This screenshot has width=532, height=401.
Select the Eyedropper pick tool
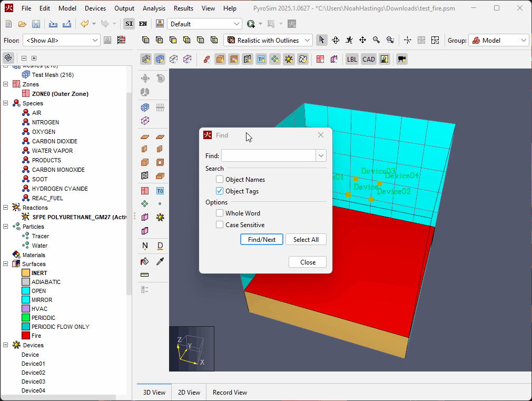click(x=160, y=261)
